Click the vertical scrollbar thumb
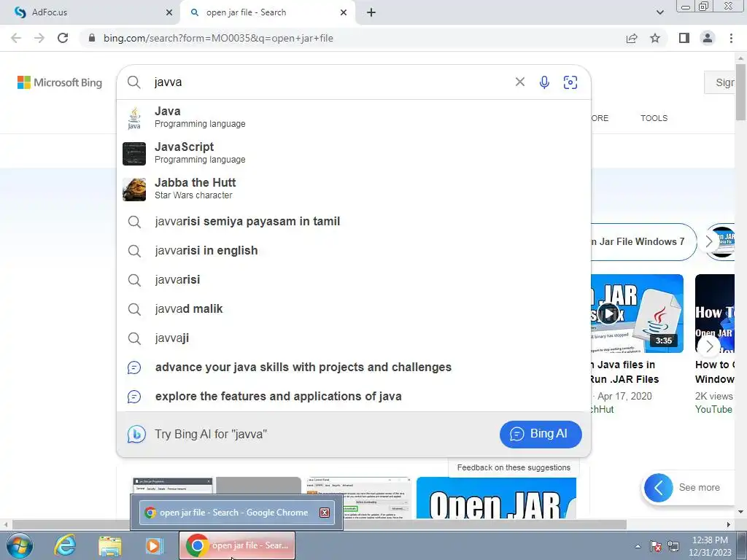 coord(741,93)
